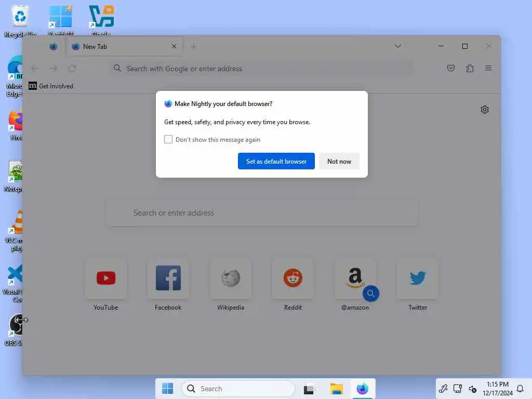This screenshot has width=532, height=399.
Task: Go back using the back arrow
Action: [35, 69]
